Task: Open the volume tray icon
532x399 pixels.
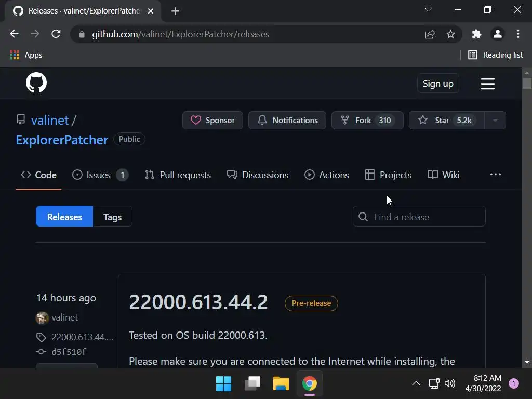Action: pyautogui.click(x=449, y=384)
